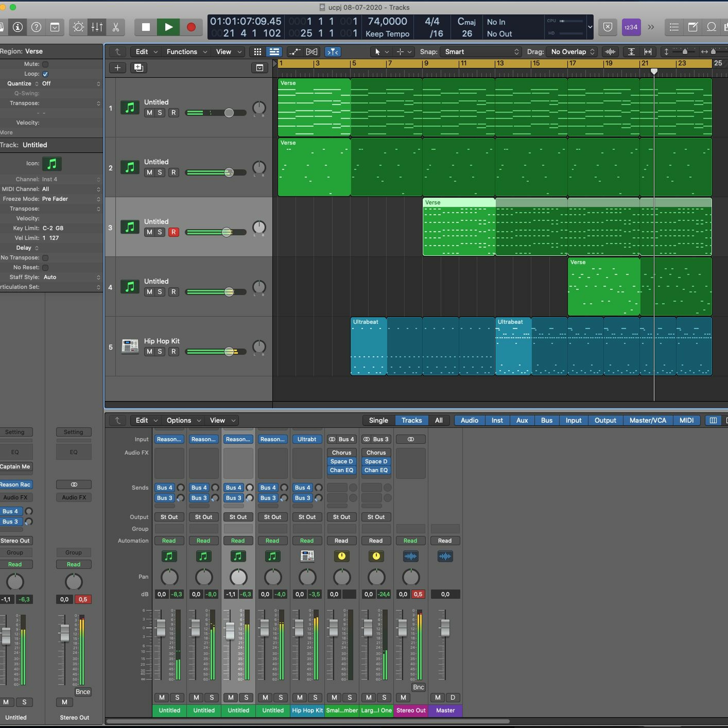The height and width of the screenshot is (728, 728).
Task: Enable the Mute checkbox for Verse region
Action: [x=45, y=64]
